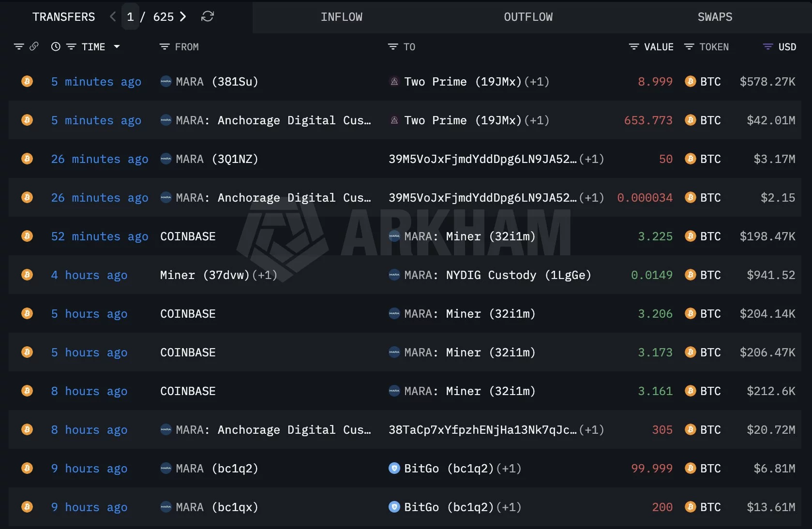Screen dimensions: 812x529
Task: Click the VALUE column filter icon
Action: pos(633,46)
